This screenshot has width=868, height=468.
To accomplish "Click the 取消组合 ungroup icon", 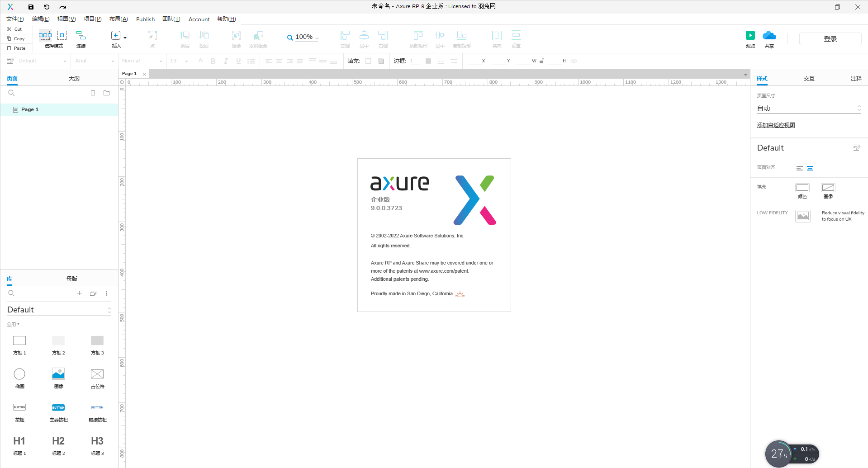I will 258,39.
